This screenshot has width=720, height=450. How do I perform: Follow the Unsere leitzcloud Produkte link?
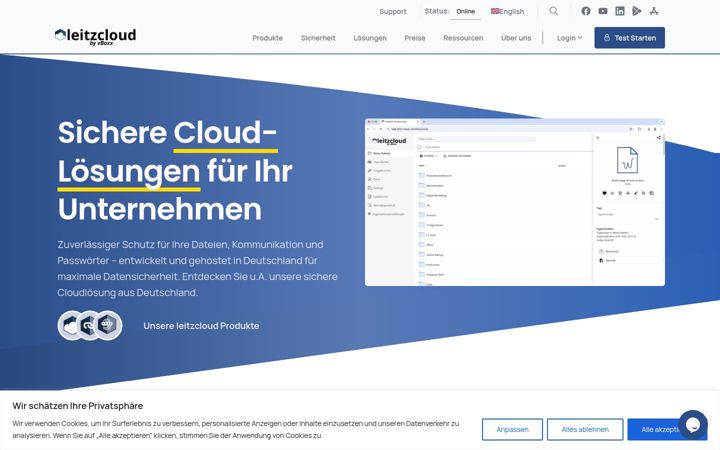[201, 326]
